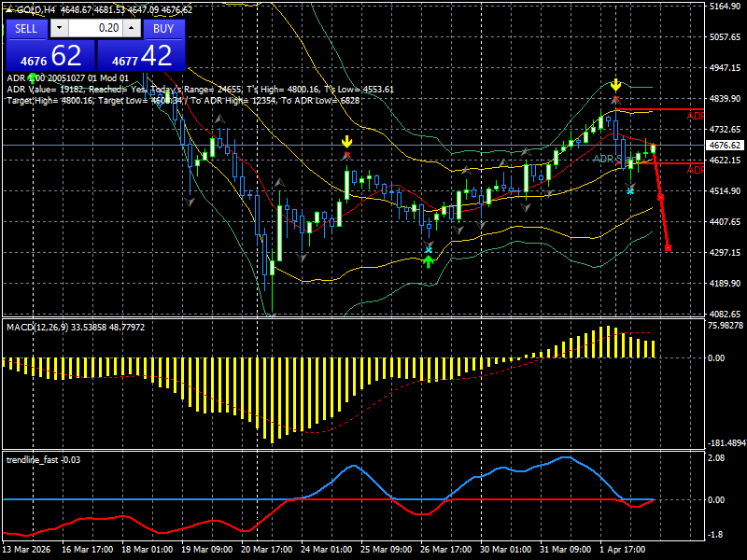Click the 'ADR 1.00 20051027 01 Mod 01' text line
This screenshot has width=747, height=560.
67,78
